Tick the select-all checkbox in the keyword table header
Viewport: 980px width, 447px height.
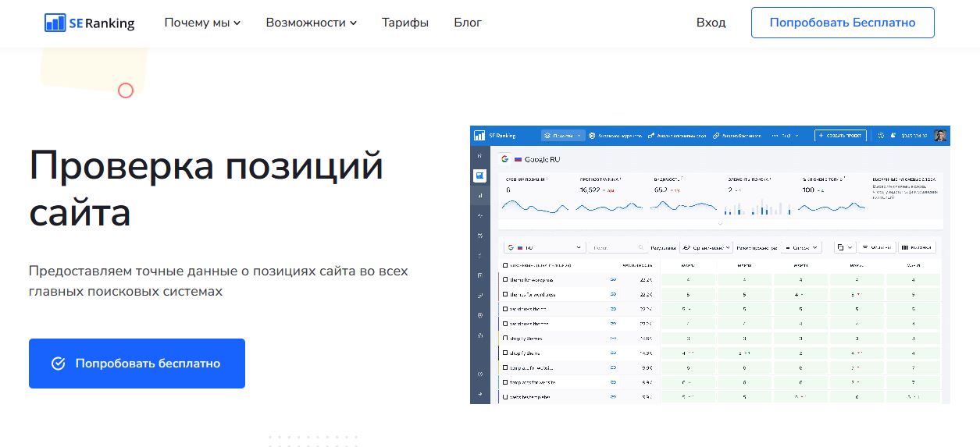(505, 265)
